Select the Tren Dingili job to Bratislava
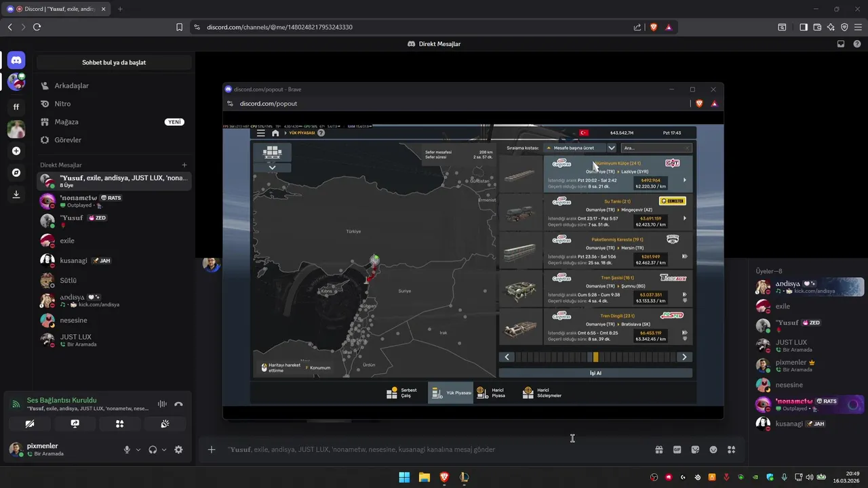Image resolution: width=868 pixels, height=488 pixels. pos(596,326)
